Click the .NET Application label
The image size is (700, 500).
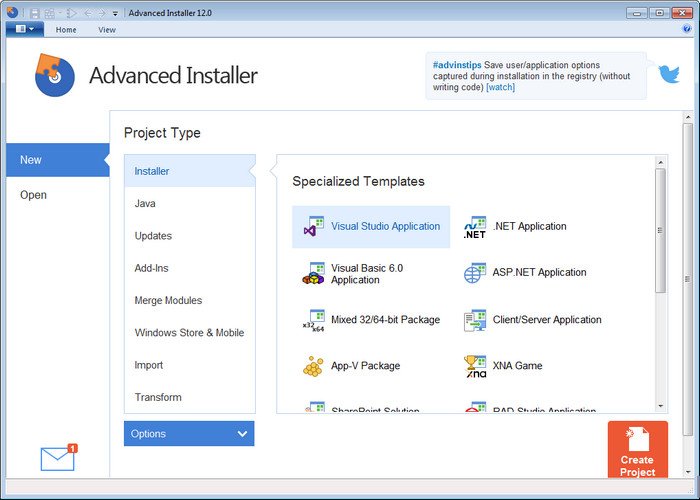click(529, 226)
